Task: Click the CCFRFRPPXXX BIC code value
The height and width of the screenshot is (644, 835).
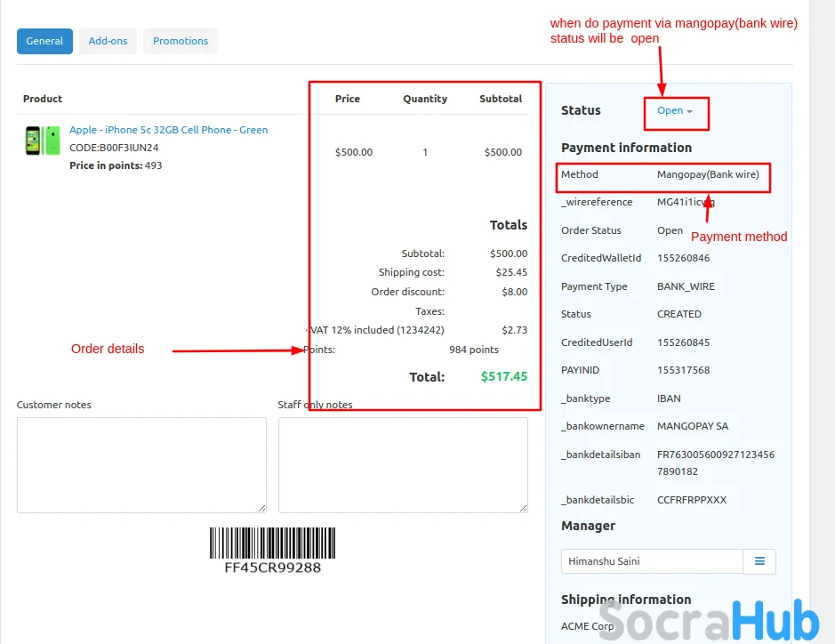Action: click(691, 500)
